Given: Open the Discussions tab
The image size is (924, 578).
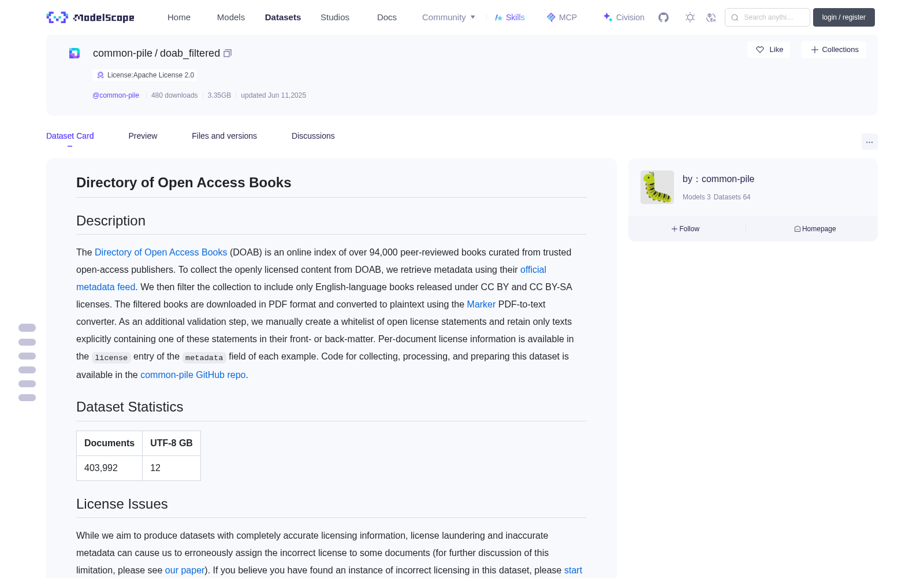Looking at the screenshot, I should coord(313,136).
